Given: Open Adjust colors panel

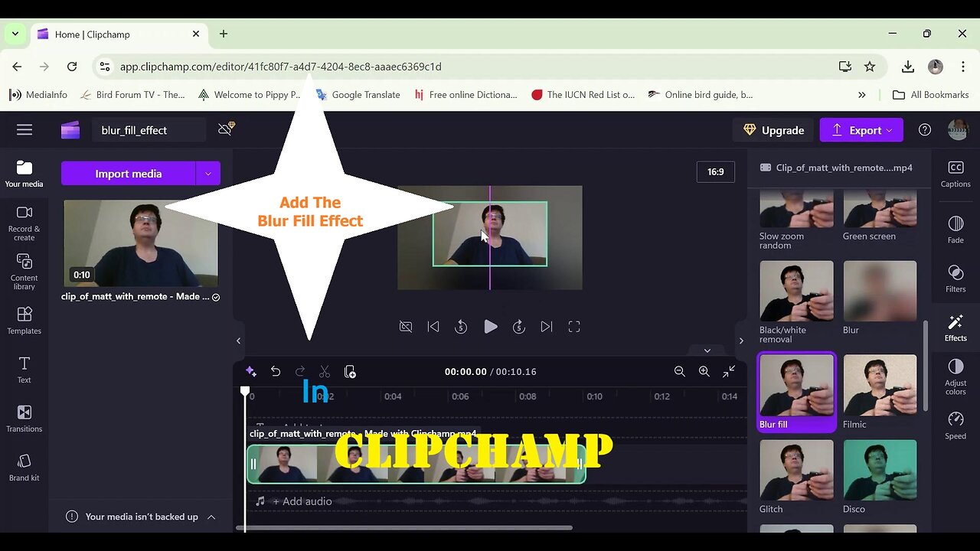Looking at the screenshot, I should pos(955,377).
